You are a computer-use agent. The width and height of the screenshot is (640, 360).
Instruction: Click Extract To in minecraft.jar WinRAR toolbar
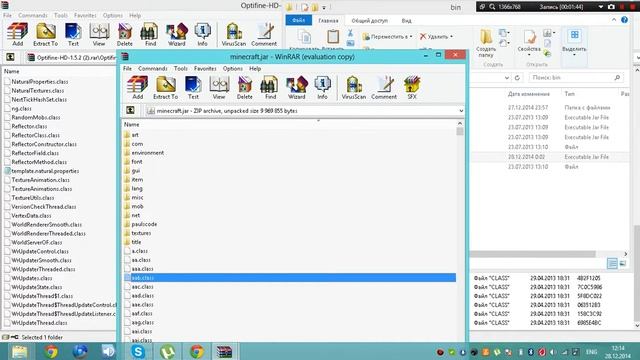[165, 87]
